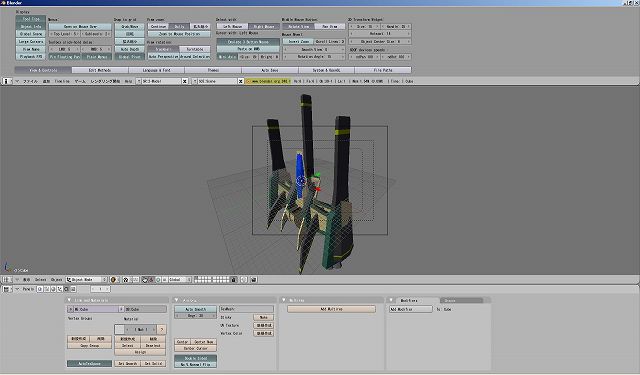Toggle the Large Cursors option
Viewport: 640px width, 375px height.
(x=31, y=42)
